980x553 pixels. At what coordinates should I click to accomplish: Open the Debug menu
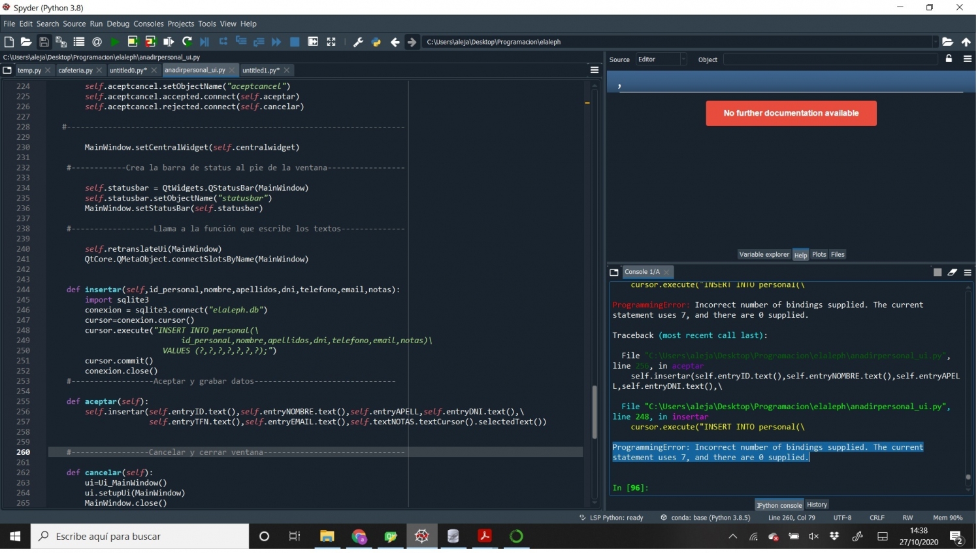tap(118, 24)
